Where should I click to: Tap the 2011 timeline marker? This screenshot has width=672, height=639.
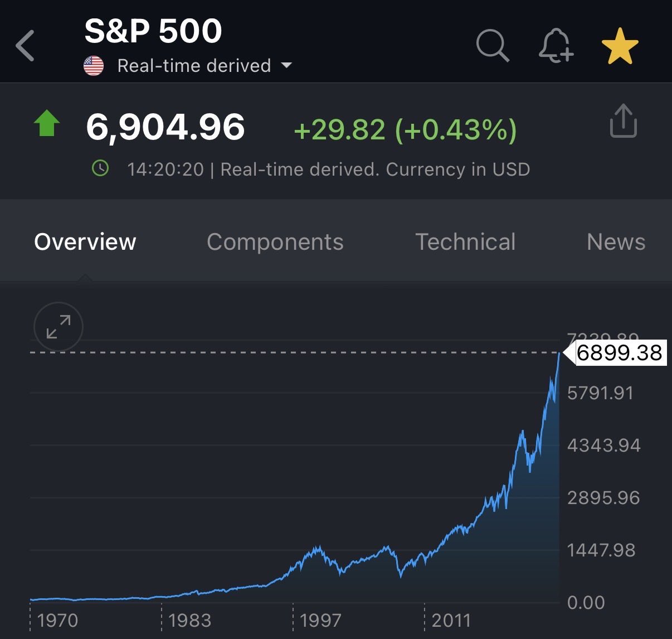pos(451,620)
